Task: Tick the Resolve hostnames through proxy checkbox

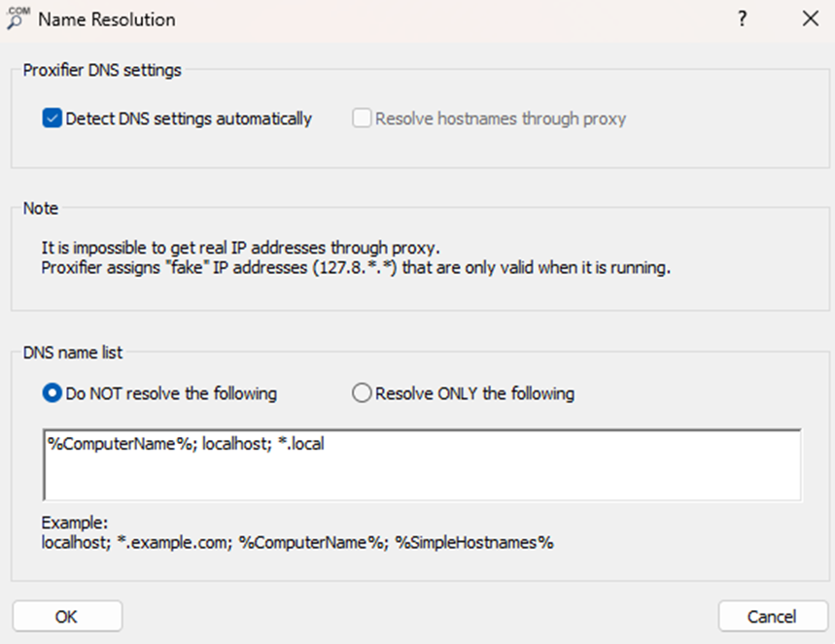Action: [x=362, y=119]
